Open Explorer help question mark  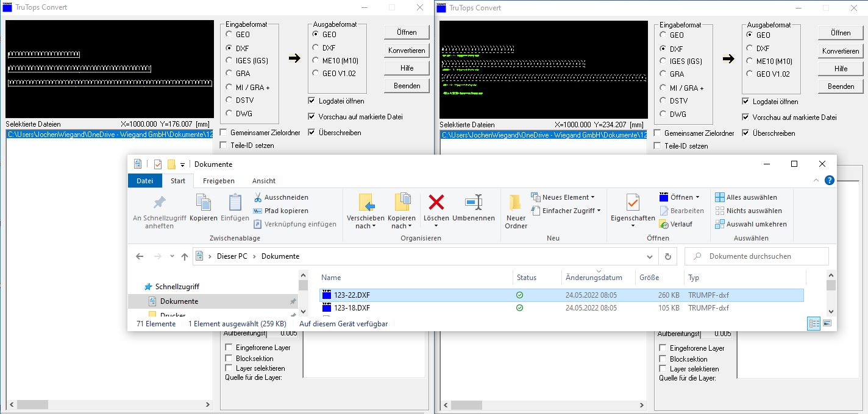tap(829, 180)
